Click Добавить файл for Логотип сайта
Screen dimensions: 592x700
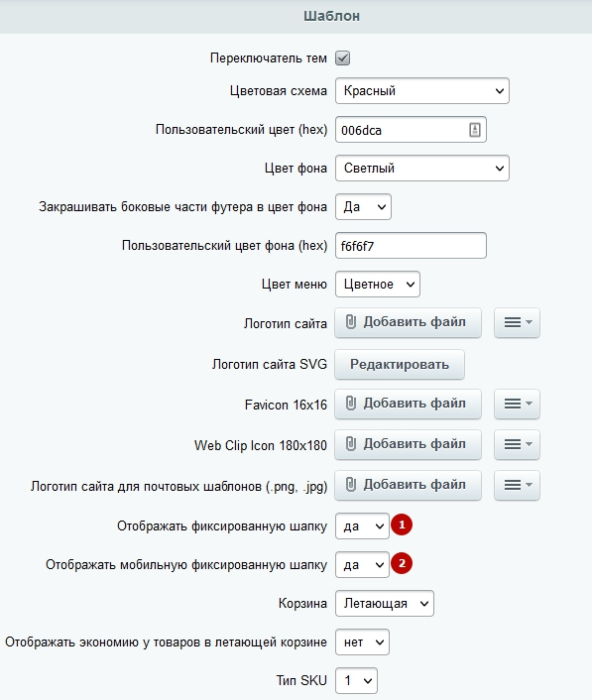[409, 322]
